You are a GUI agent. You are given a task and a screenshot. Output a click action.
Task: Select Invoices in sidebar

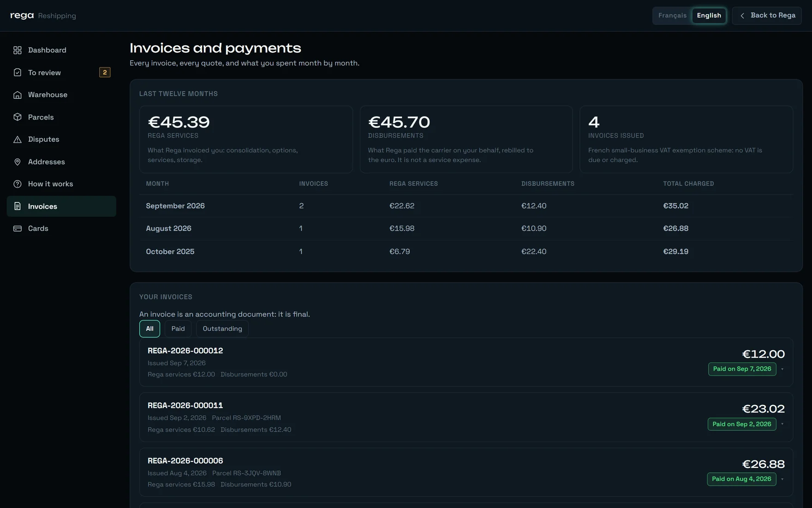61,206
